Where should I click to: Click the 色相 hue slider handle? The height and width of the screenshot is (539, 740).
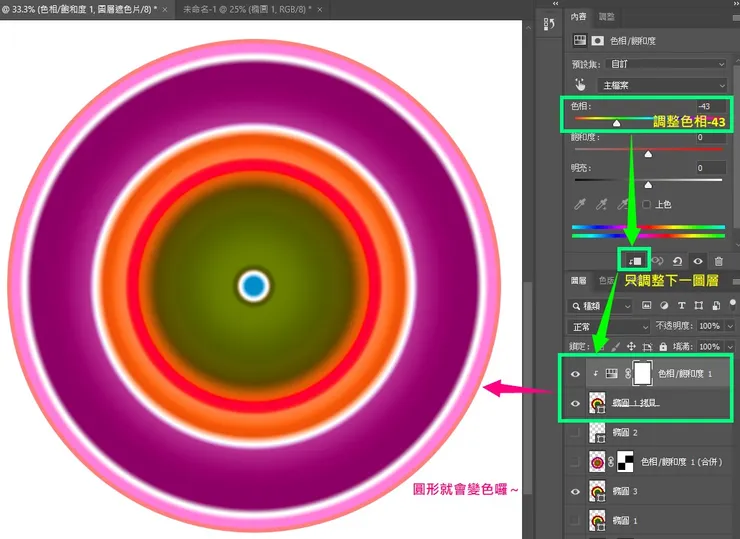pyautogui.click(x=616, y=123)
